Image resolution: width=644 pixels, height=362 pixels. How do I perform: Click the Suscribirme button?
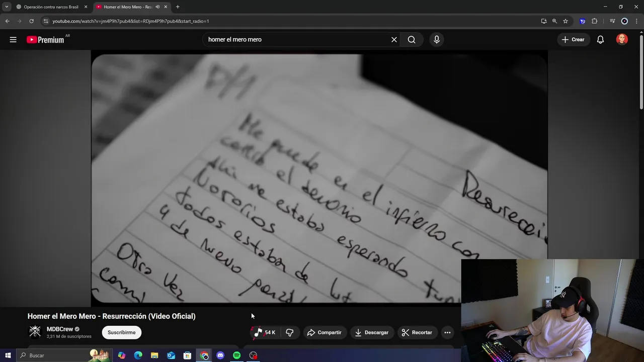121,332
